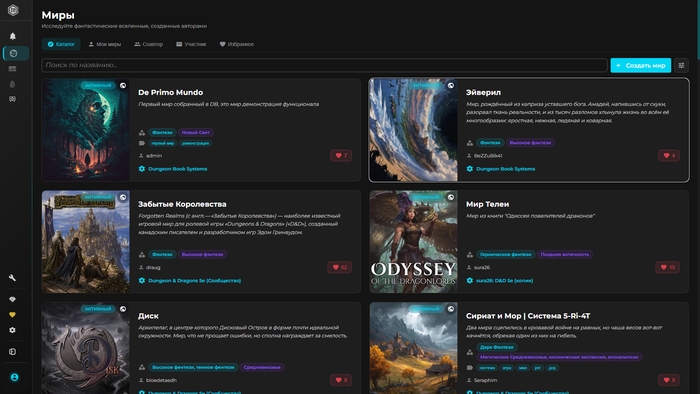Open the Odyssey of the Dragonlords cover image
700x394 pixels.
tap(413, 242)
